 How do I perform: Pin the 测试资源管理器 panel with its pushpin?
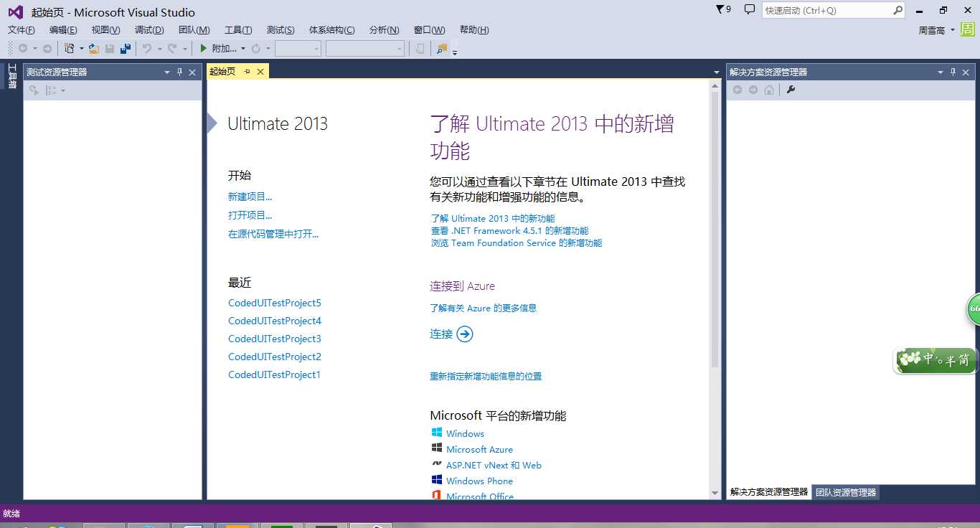tap(179, 72)
